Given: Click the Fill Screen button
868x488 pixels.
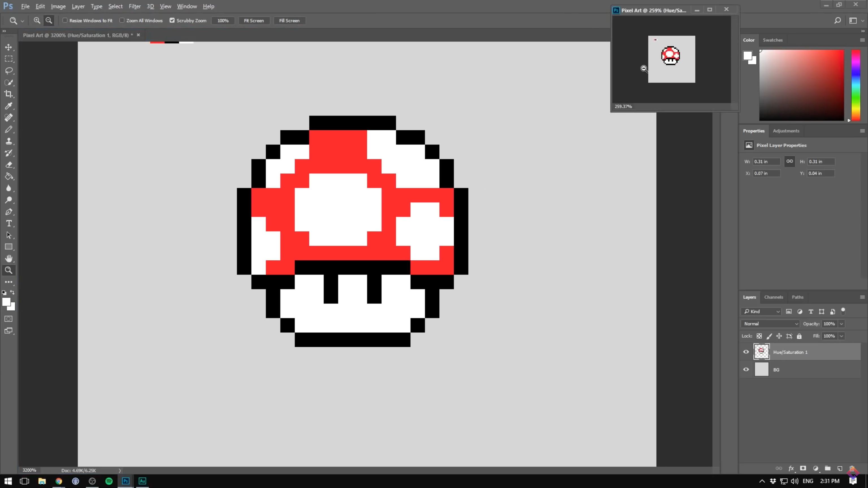Looking at the screenshot, I should [289, 21].
